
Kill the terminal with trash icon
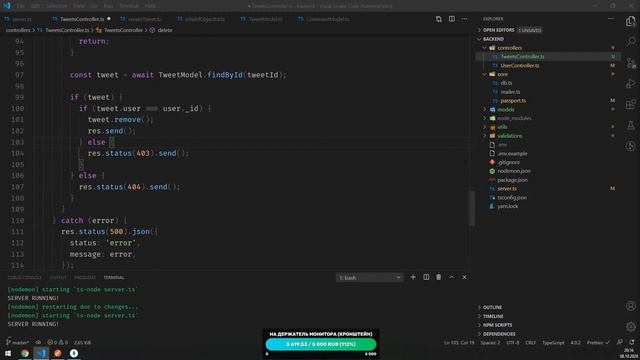click(x=438, y=277)
